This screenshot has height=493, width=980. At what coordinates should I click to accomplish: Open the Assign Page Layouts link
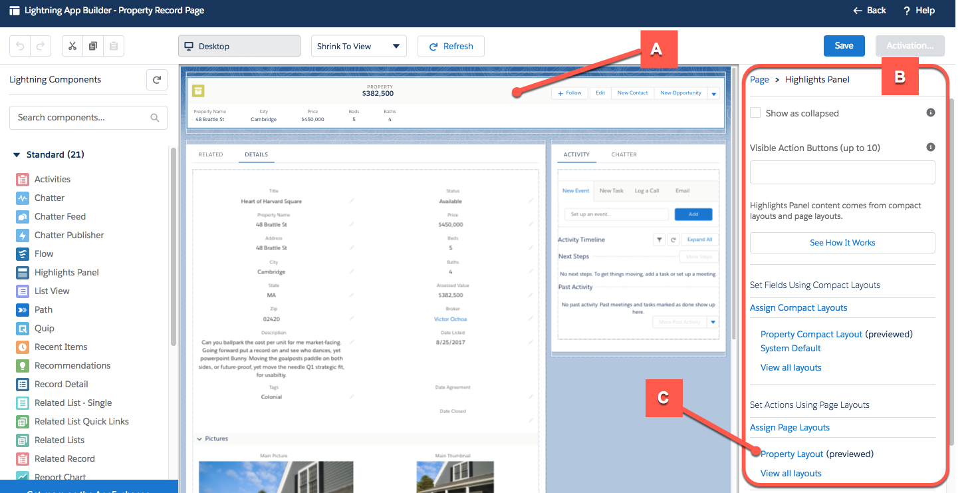pos(790,427)
